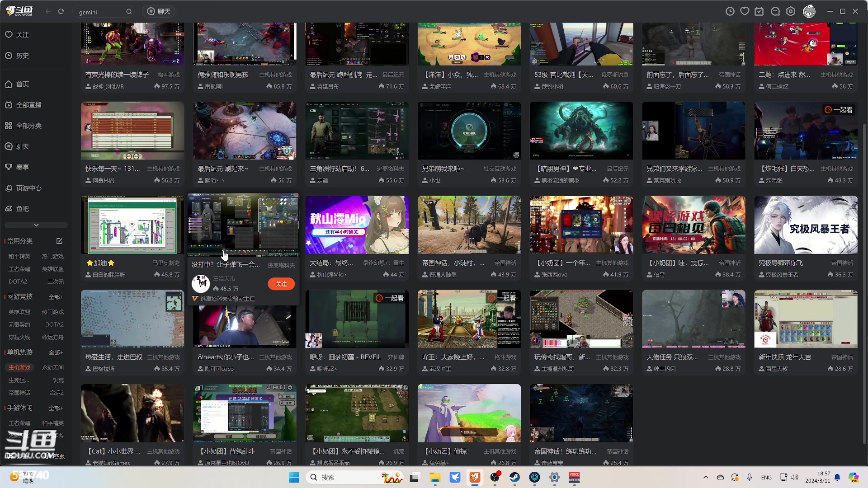The height and width of the screenshot is (488, 868).
Task: Click the 聊天 button next to the search box
Action: (159, 12)
